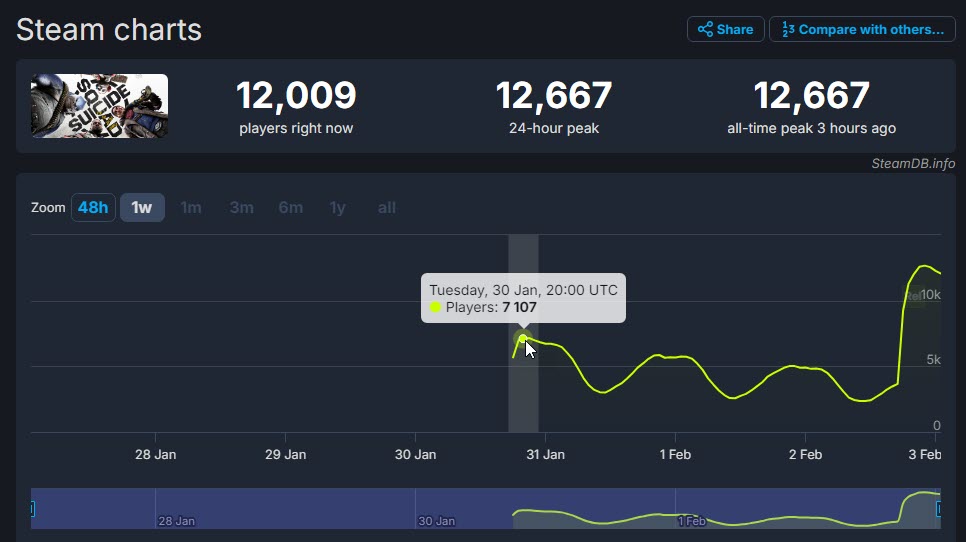Click the Steam charts heading
Screen dimensions: 966x542
pos(109,30)
